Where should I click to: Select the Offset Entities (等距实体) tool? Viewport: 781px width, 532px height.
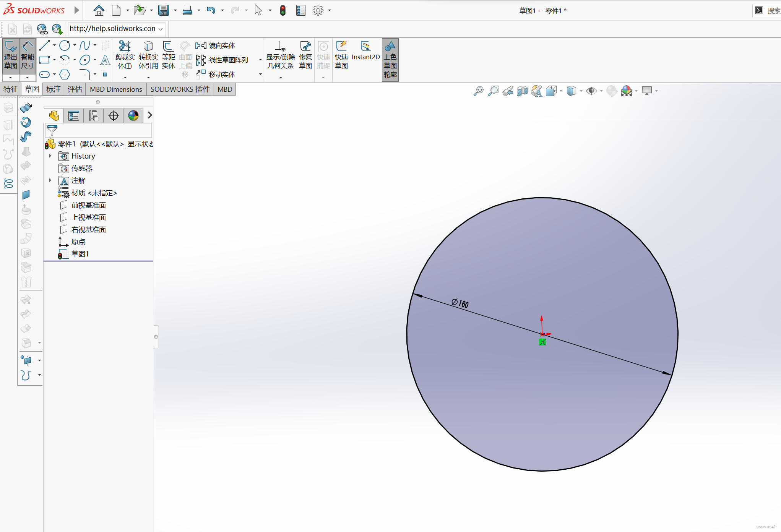pos(168,47)
